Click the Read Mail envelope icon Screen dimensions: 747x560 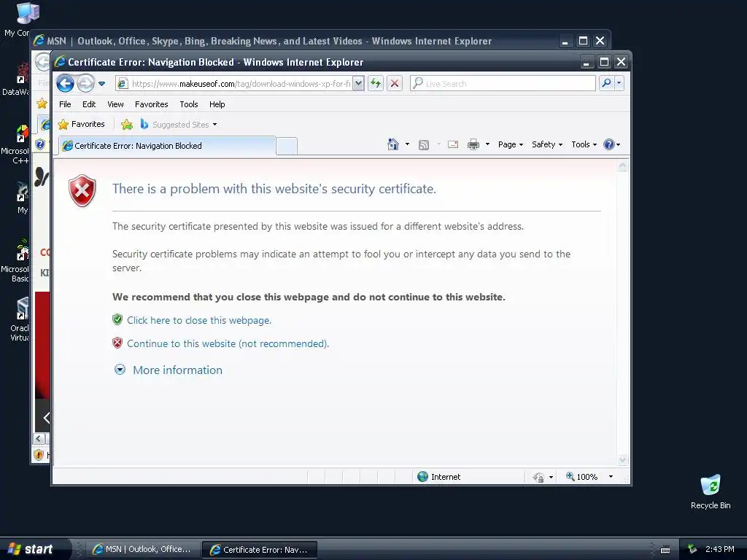point(453,144)
